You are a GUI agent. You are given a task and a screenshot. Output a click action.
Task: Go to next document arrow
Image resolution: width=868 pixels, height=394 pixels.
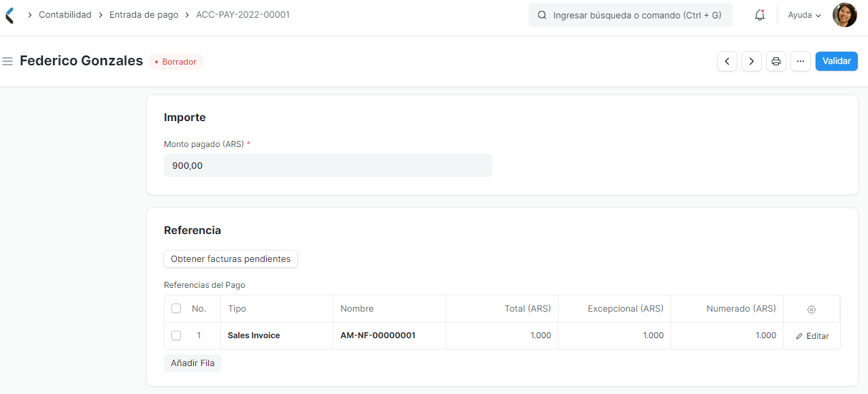751,61
